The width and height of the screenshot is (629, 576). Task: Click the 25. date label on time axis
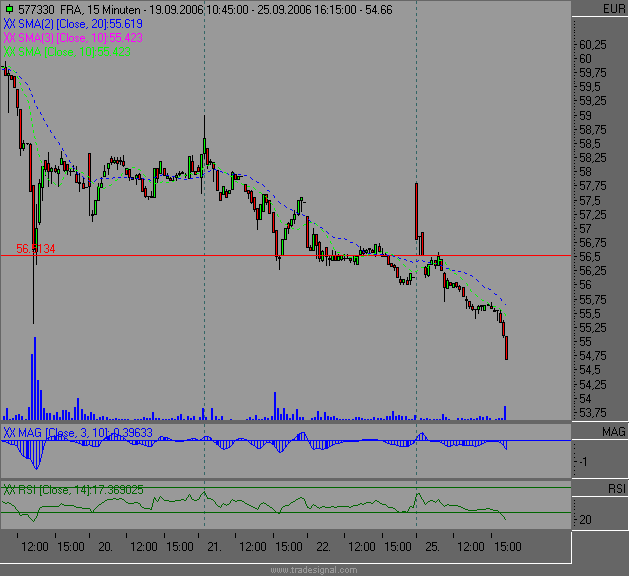pos(432,546)
